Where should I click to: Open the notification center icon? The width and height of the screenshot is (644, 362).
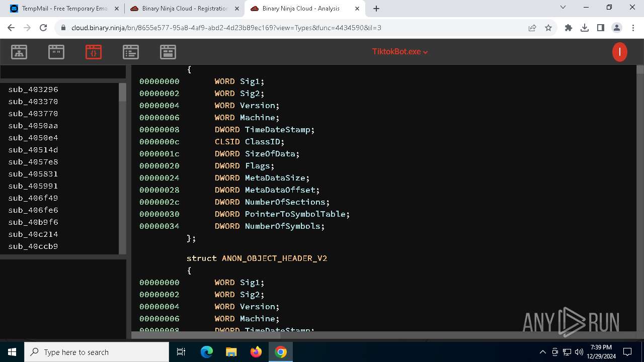[x=627, y=352]
